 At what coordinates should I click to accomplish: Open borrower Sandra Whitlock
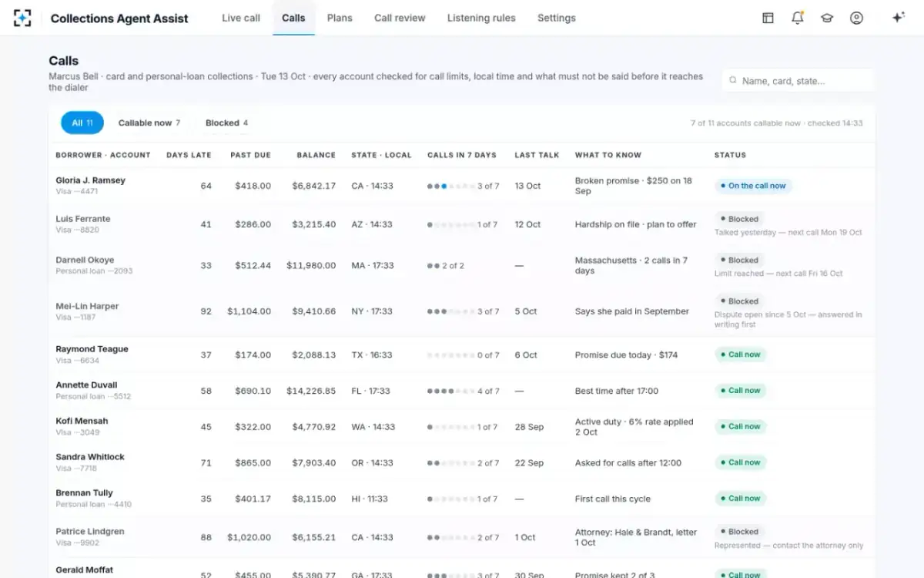[x=90, y=457]
